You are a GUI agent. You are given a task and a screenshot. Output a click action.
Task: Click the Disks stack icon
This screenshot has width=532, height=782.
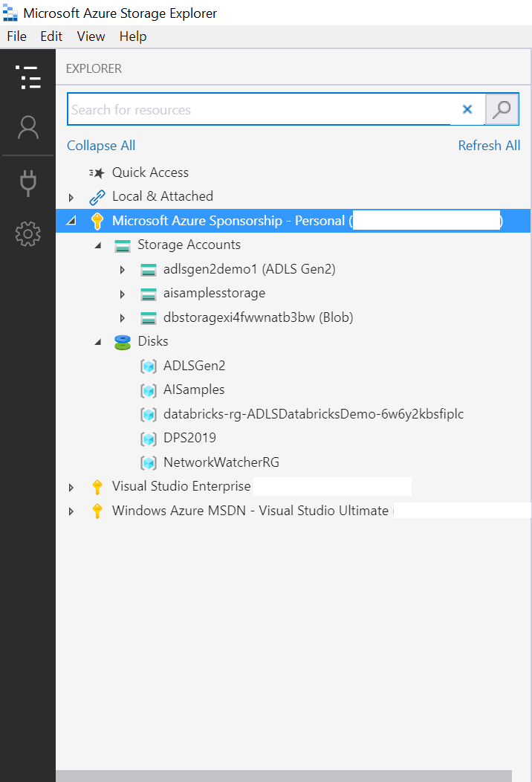(x=123, y=342)
